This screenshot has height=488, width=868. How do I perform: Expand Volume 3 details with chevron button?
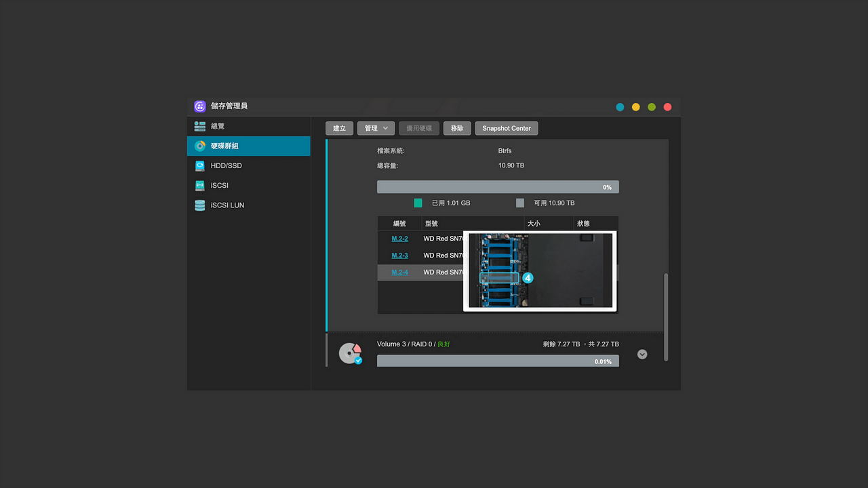pos(642,354)
